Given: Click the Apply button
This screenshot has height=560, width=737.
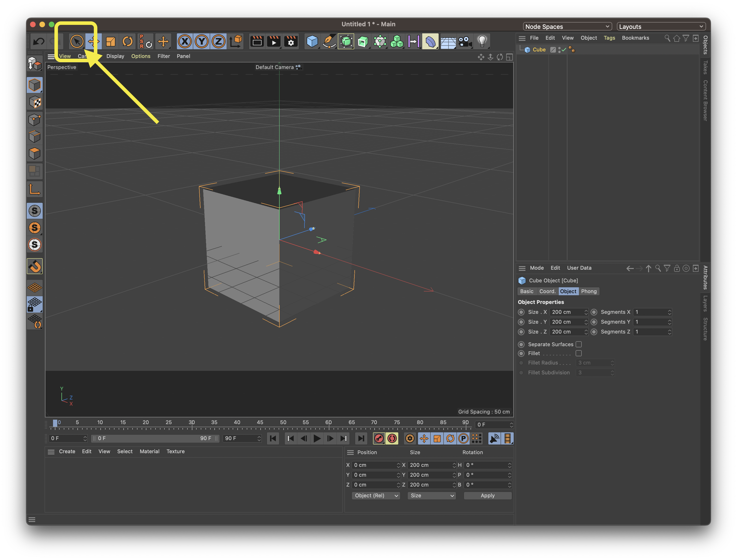Looking at the screenshot, I should [487, 496].
